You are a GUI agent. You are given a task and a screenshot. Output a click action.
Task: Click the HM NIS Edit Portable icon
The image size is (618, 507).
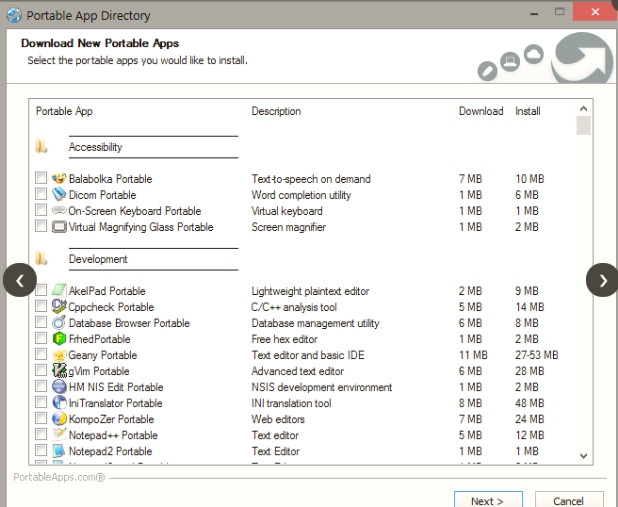59,386
